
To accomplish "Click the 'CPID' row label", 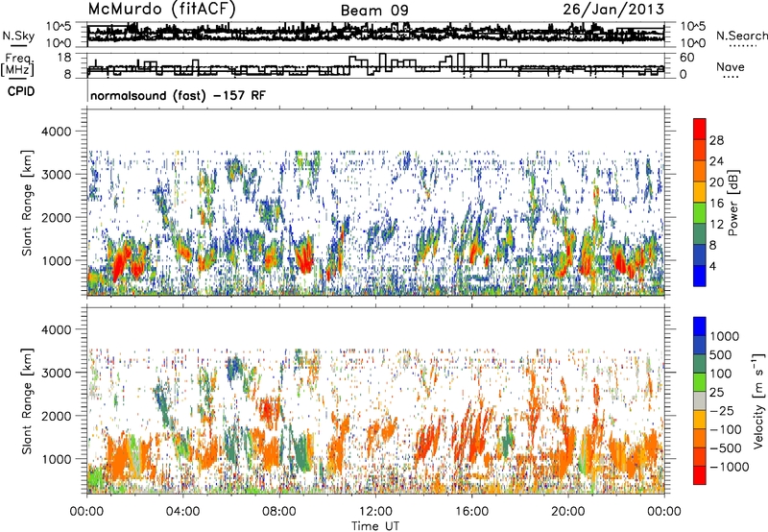I will point(21,91).
